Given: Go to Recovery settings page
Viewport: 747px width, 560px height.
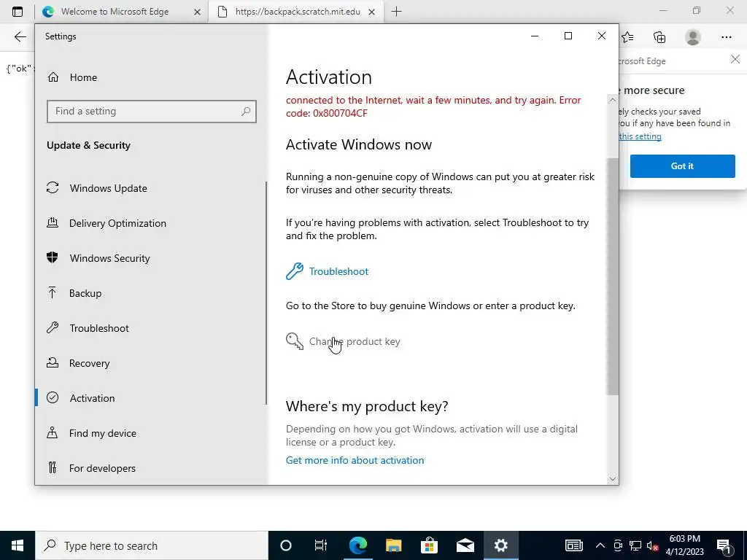Looking at the screenshot, I should (x=90, y=363).
